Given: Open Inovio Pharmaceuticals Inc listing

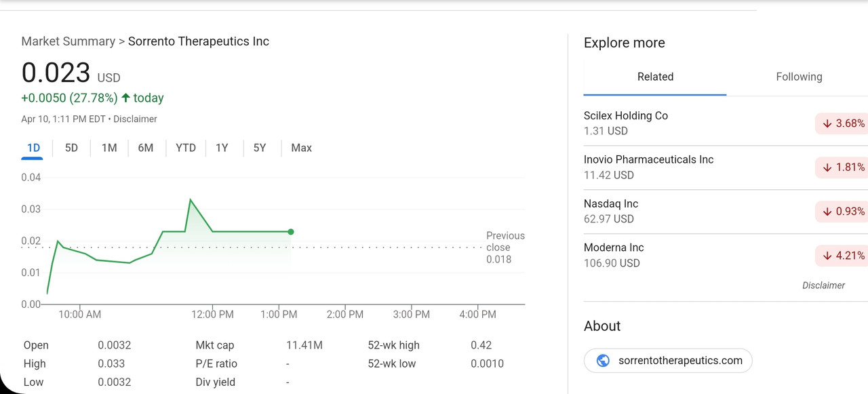Looking at the screenshot, I should tap(648, 160).
